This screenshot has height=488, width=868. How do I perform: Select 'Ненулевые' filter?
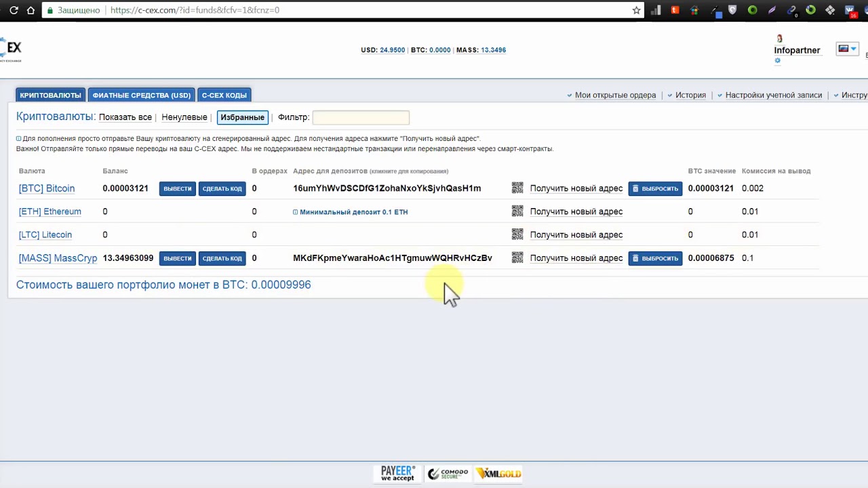click(184, 117)
